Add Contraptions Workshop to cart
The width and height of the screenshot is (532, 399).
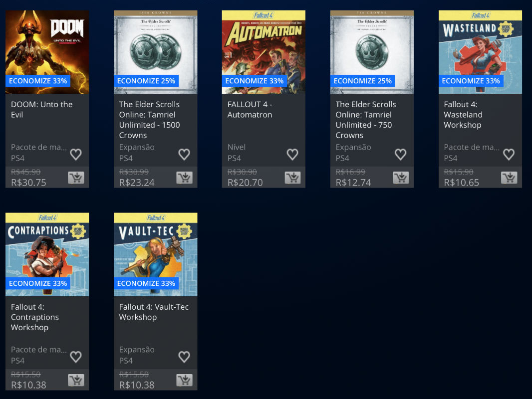[76, 380]
